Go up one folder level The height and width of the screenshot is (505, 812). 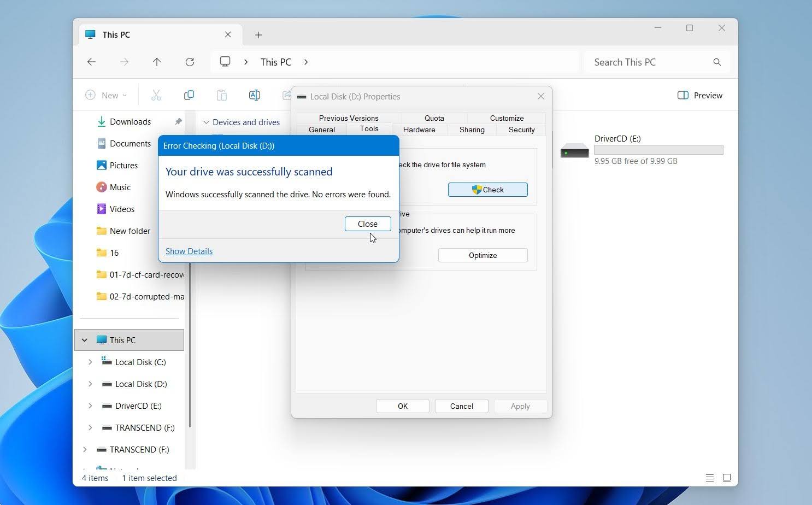pos(157,62)
